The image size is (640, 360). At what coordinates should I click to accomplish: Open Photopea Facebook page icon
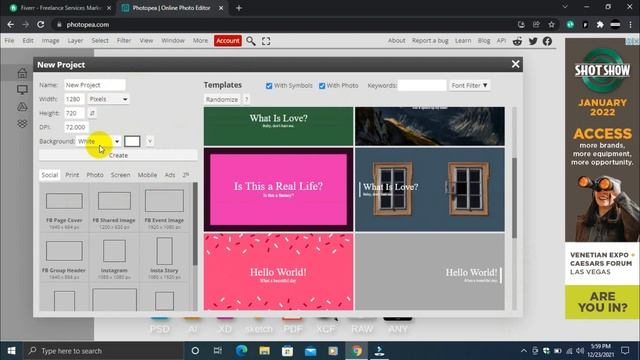pos(547,41)
